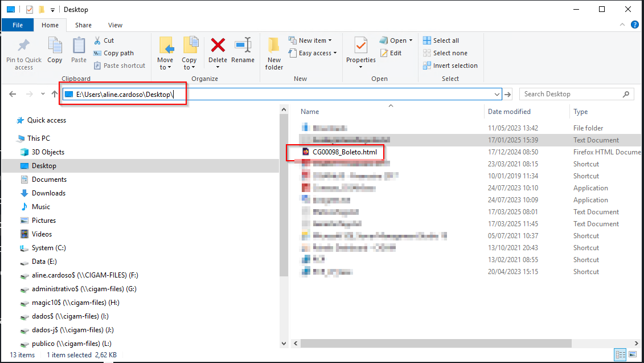The height and width of the screenshot is (363, 644).
Task: Switch to the Home tab
Action: pos(50,25)
